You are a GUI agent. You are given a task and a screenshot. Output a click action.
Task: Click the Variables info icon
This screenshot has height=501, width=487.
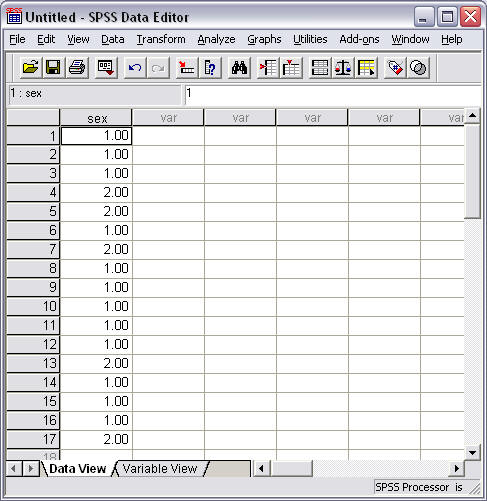pos(210,68)
